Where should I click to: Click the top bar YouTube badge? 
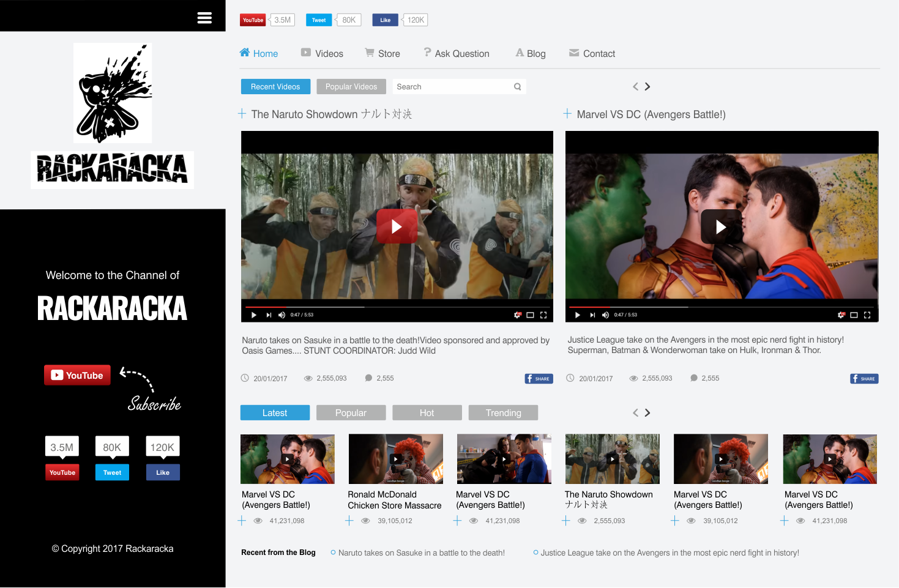tap(253, 20)
